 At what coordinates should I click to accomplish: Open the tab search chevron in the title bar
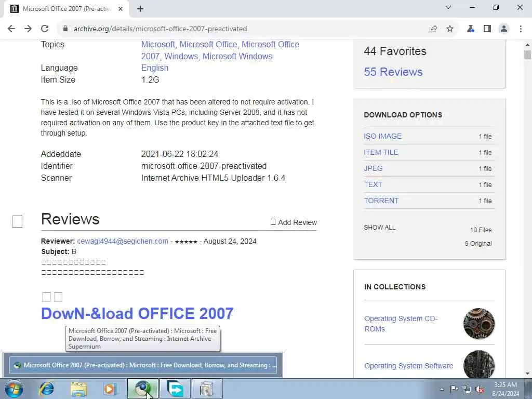pos(448,7)
